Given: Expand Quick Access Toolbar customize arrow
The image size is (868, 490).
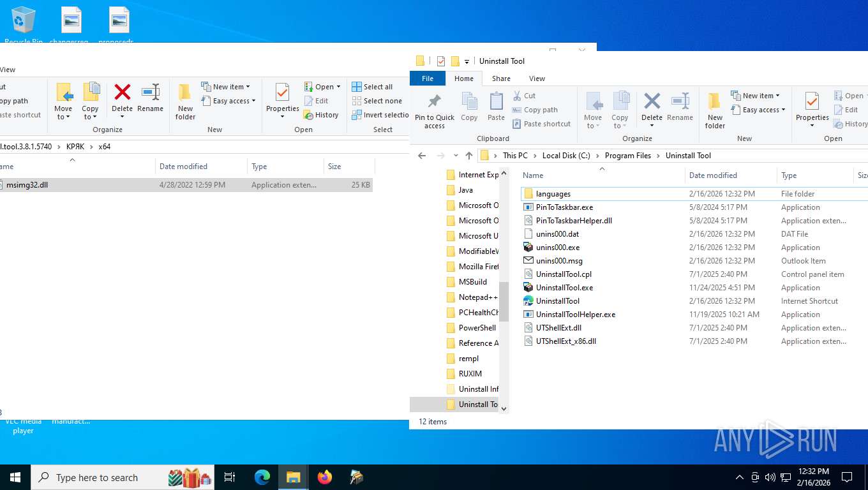Looking at the screenshot, I should coord(467,62).
